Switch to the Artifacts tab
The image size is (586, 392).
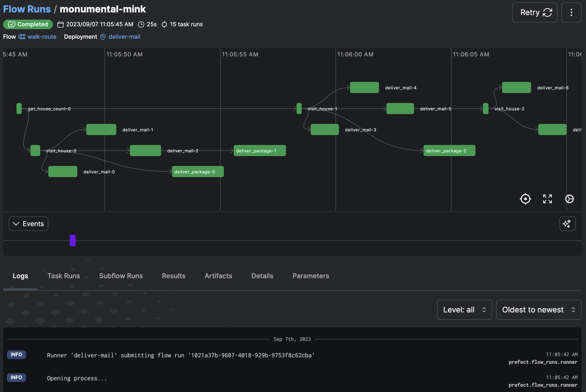tap(218, 276)
